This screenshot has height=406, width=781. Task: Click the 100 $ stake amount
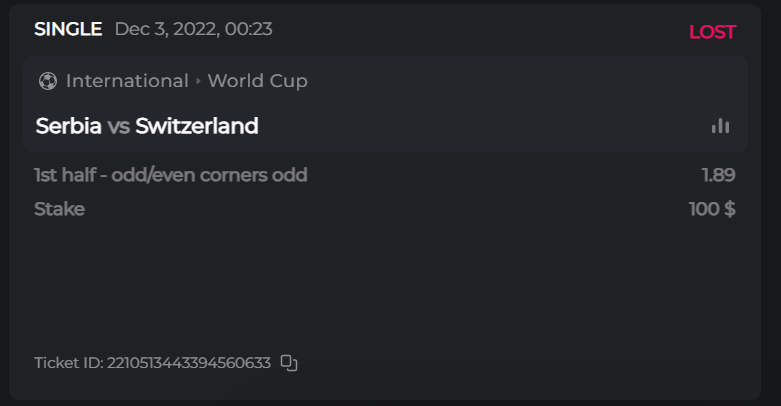712,209
